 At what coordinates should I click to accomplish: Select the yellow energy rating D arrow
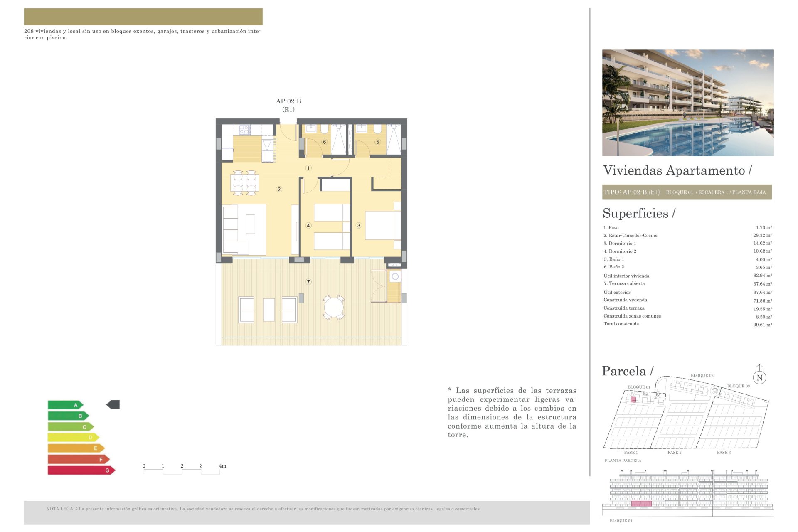pos(73,437)
